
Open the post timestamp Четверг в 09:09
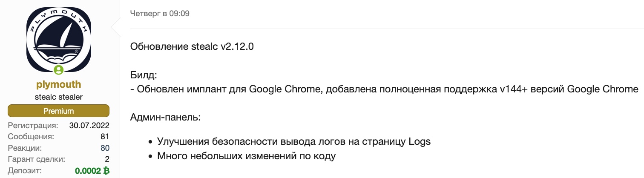point(160,14)
